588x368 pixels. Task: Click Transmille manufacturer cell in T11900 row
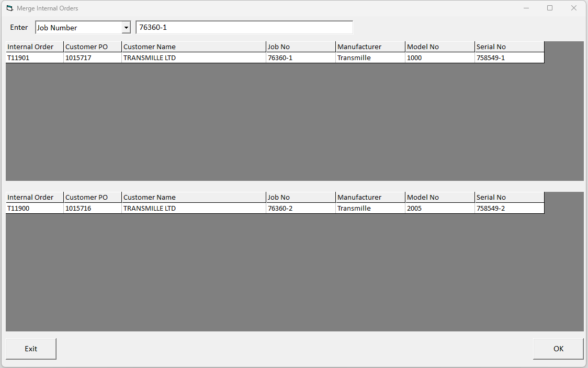click(370, 209)
